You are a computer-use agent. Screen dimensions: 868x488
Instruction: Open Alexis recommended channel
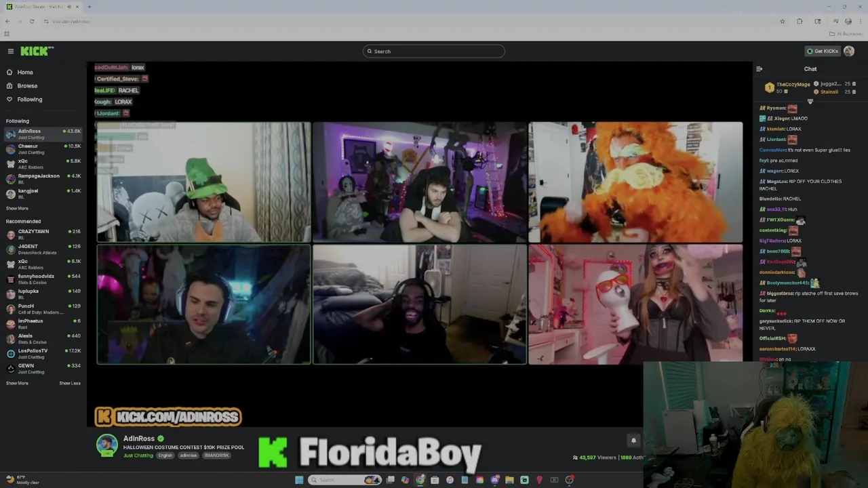coord(43,339)
